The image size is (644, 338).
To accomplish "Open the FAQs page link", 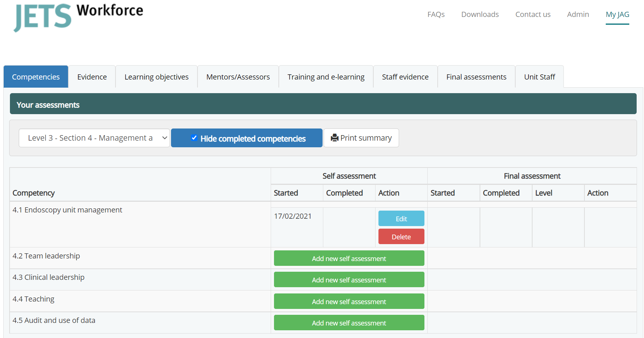I will (436, 14).
